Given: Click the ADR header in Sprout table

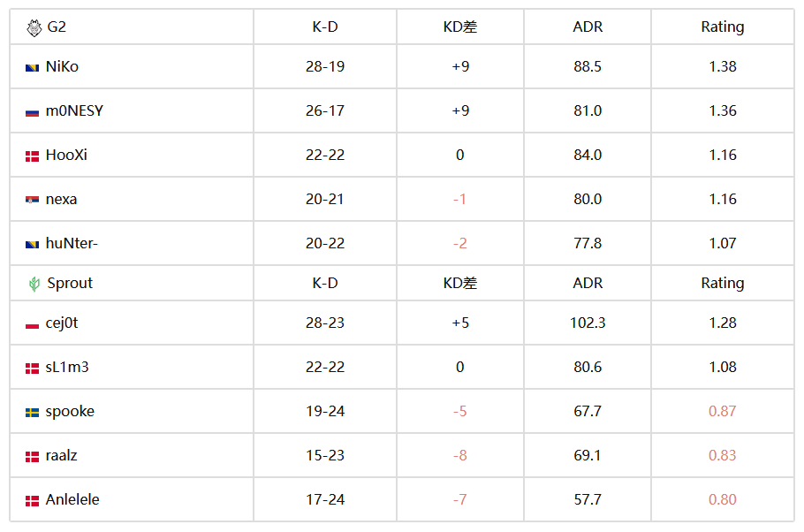Looking at the screenshot, I should point(588,283).
